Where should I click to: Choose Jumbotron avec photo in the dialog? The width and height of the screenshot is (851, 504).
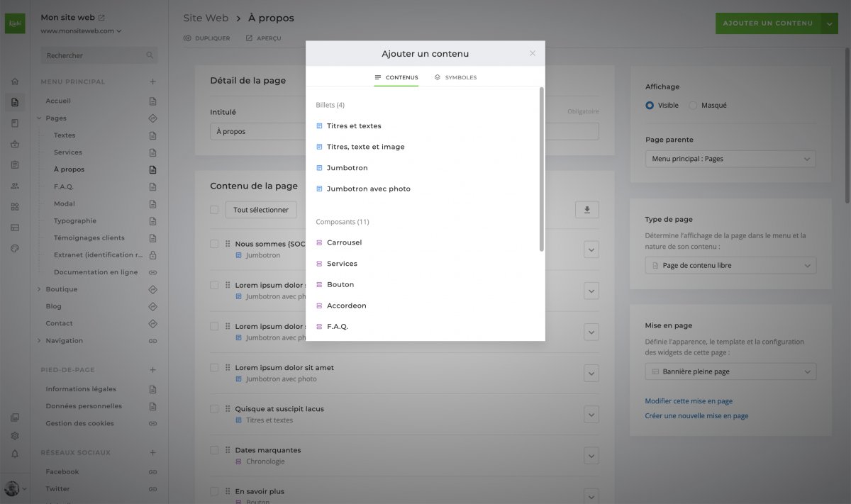pos(368,189)
